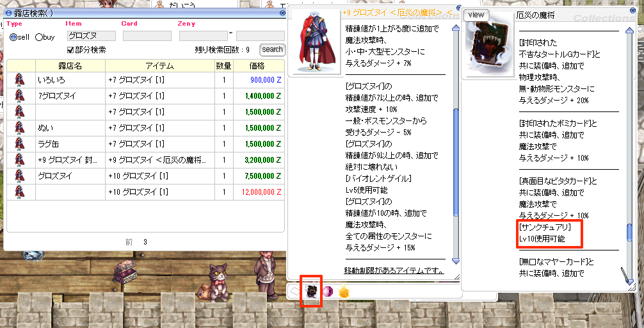Click the purple gem enchant slot icon
644x328 pixels.
pyautogui.click(x=328, y=292)
